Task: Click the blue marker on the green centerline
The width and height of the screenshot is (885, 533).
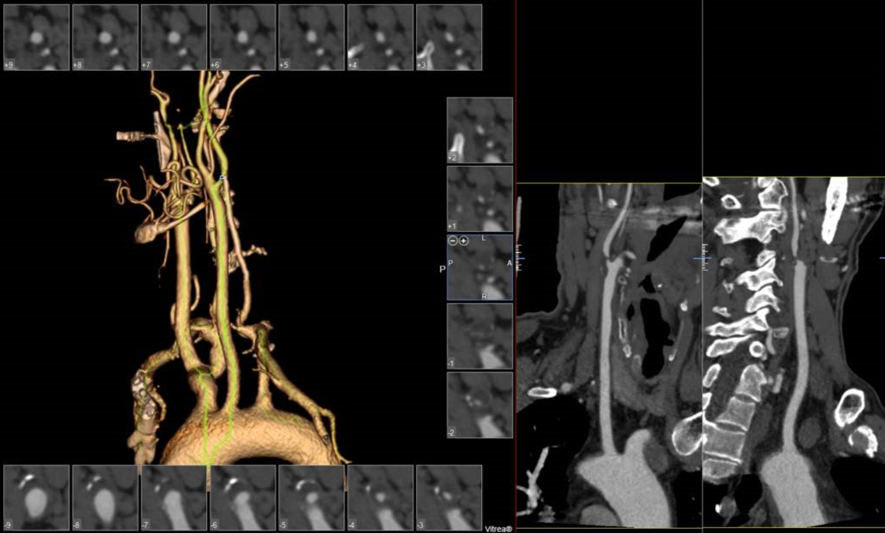Action: (x=222, y=178)
